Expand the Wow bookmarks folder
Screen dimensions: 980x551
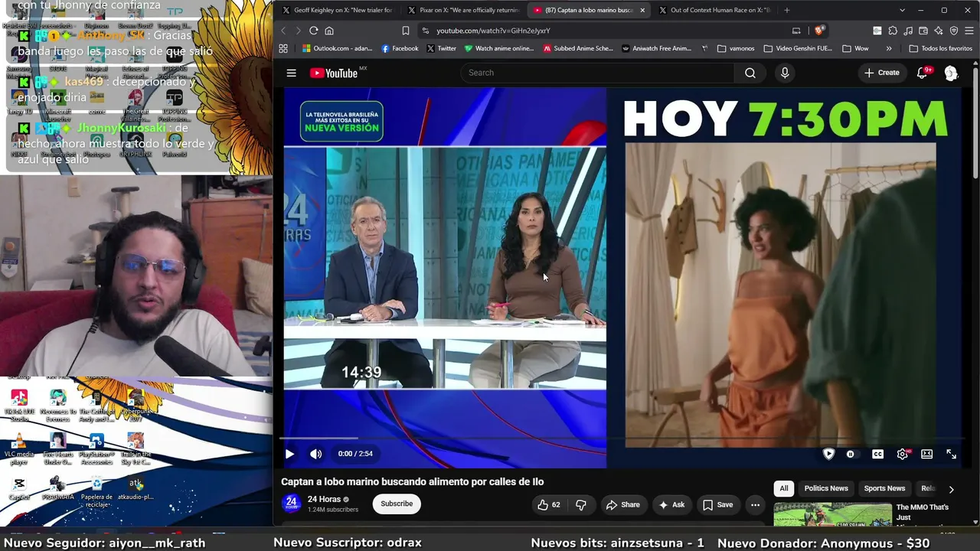click(854, 48)
